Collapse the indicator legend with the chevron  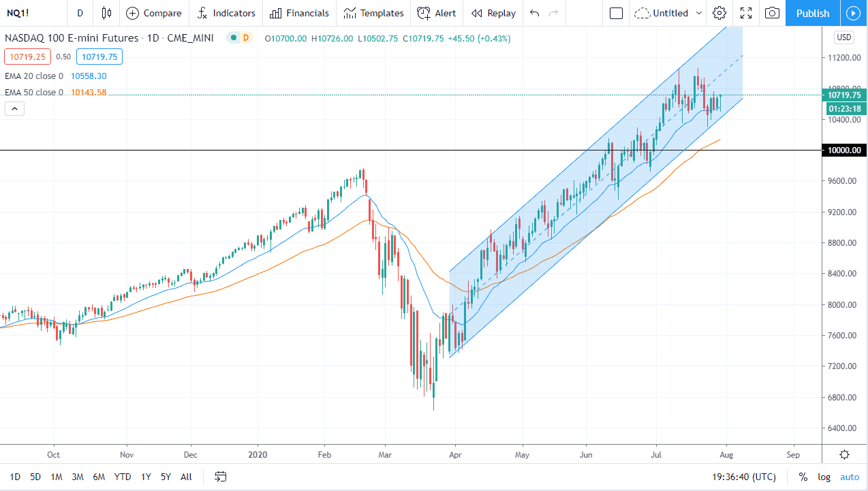14,108
